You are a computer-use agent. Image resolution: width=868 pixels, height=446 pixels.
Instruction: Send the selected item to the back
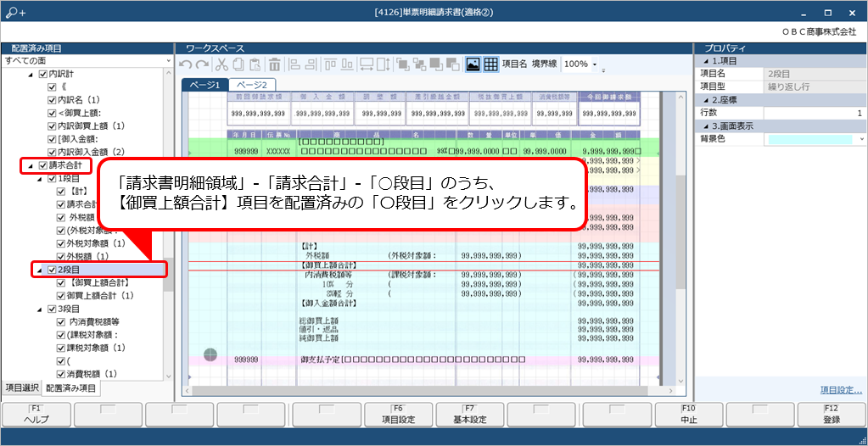(x=420, y=64)
